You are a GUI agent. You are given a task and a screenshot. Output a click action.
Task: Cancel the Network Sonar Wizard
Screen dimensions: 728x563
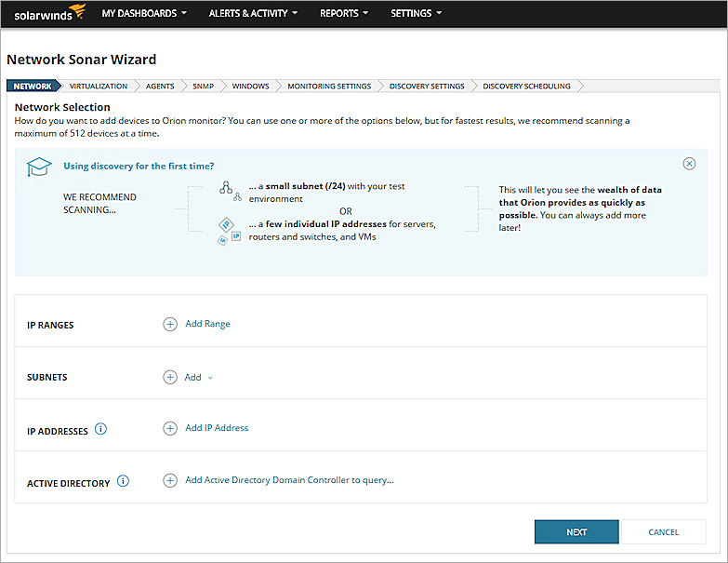[x=663, y=532]
